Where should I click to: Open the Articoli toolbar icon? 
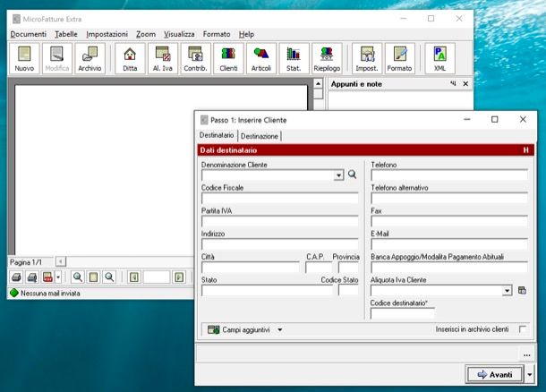pyautogui.click(x=261, y=58)
